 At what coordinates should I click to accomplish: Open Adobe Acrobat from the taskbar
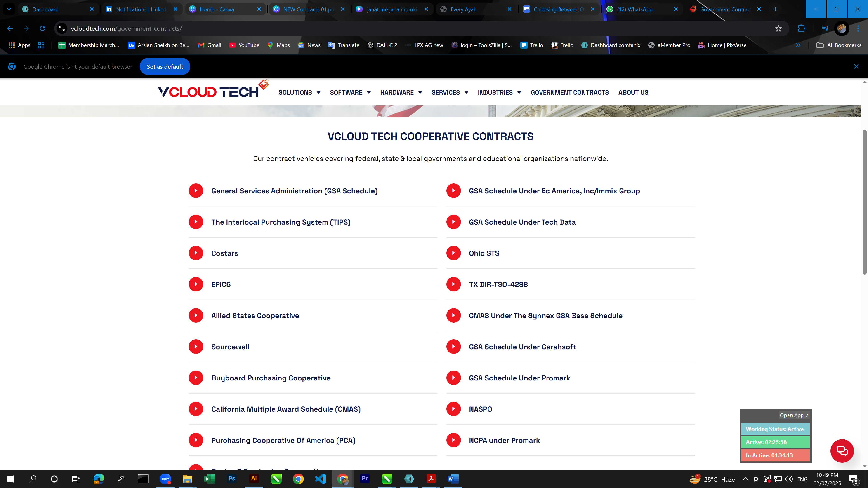(x=431, y=479)
